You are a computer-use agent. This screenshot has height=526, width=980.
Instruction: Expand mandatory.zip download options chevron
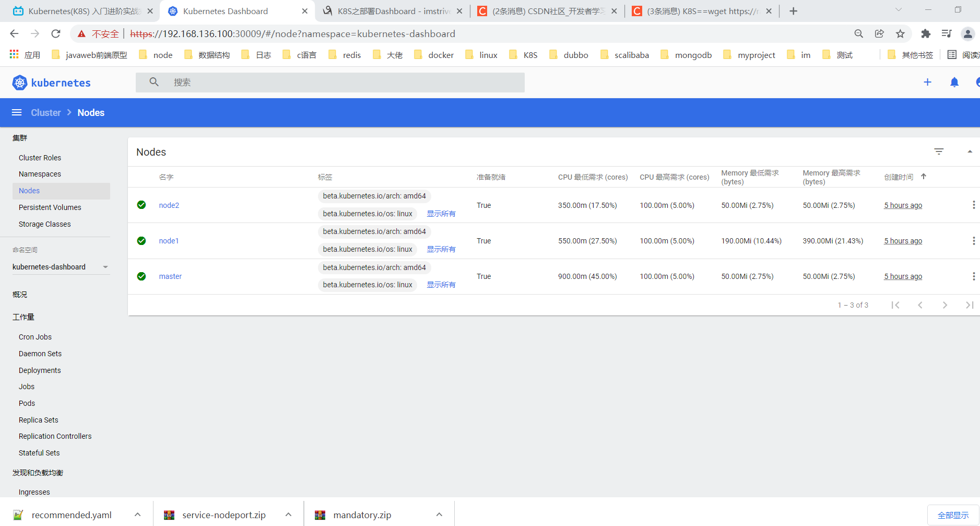tap(439, 515)
